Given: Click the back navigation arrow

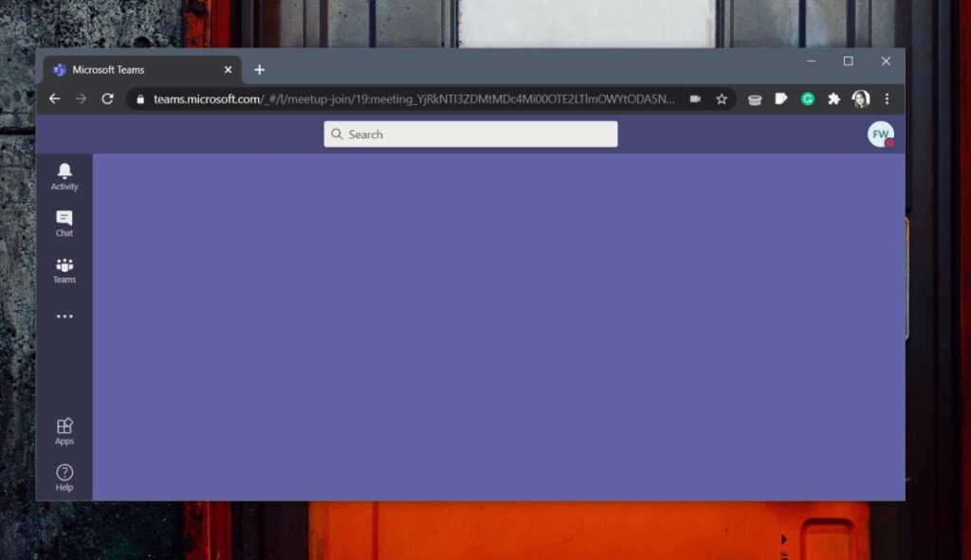Looking at the screenshot, I should click(54, 99).
